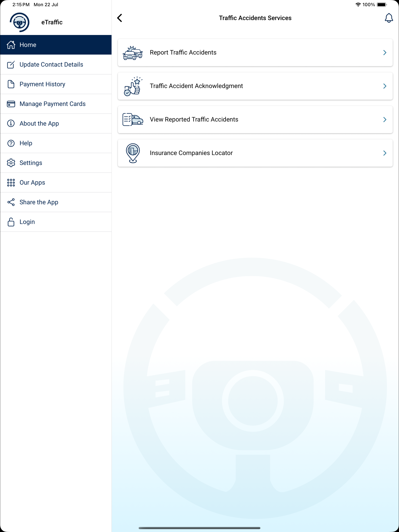Screen dimensions: 399x532
Task: Open Help menu item
Action: click(x=56, y=143)
